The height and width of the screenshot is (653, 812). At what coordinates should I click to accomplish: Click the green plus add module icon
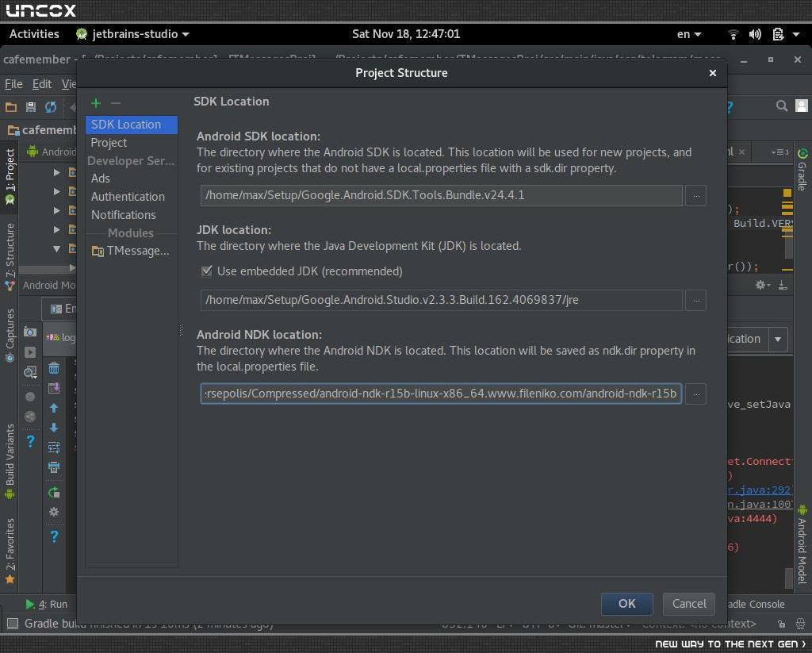point(96,103)
